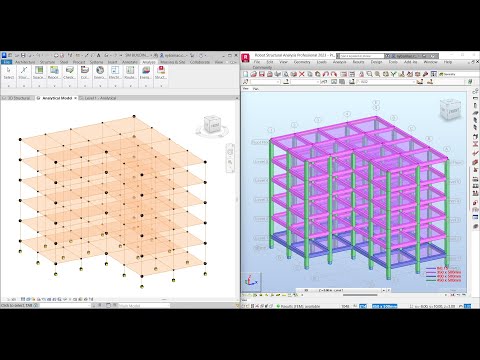
Task: Click the New file icon in Robot toolbar
Action: click(245, 74)
